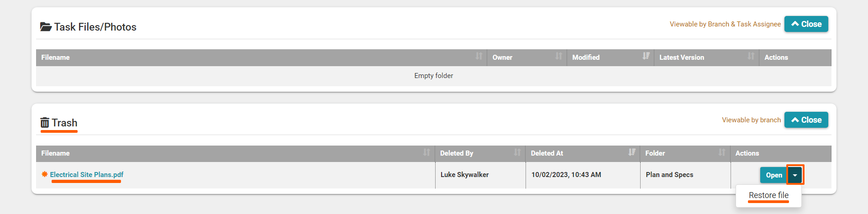Toggle the dropdown arrow next to Open

coord(795,175)
